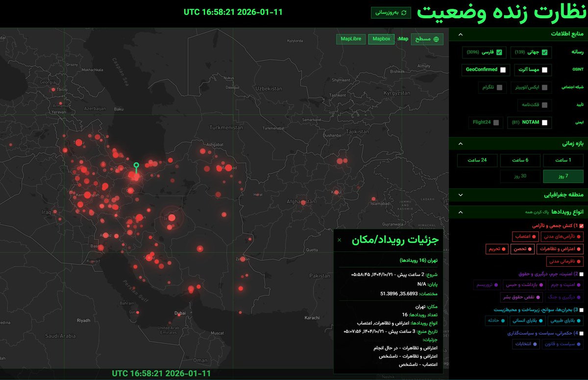The height and width of the screenshot is (380, 588).
Task: Click the top UTC 16:58:21 2026-01-11 timestamp
Action: (x=233, y=12)
